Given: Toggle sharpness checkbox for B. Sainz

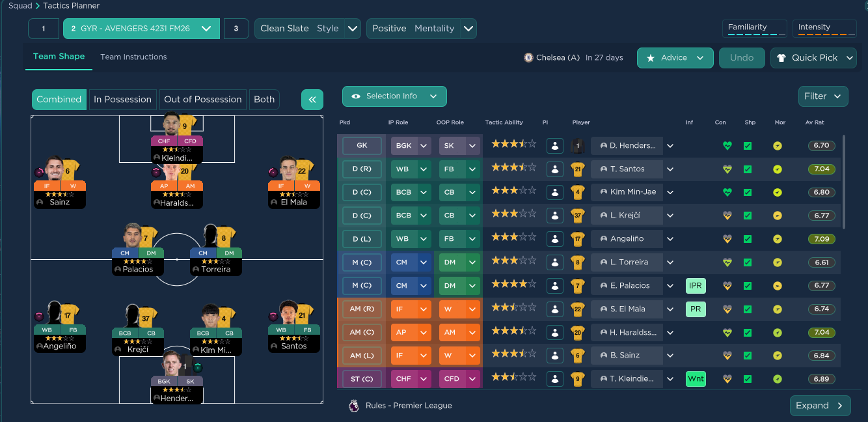Looking at the screenshot, I should coord(748,356).
